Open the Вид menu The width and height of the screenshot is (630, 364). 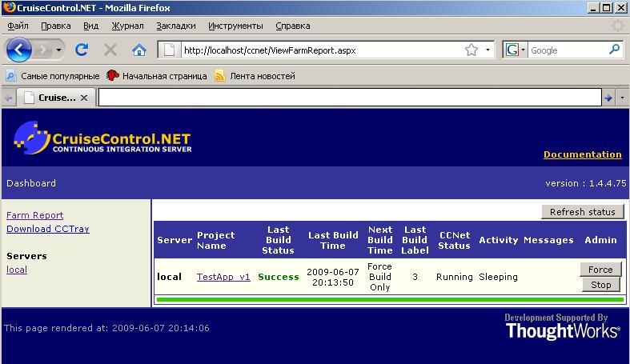pos(90,26)
